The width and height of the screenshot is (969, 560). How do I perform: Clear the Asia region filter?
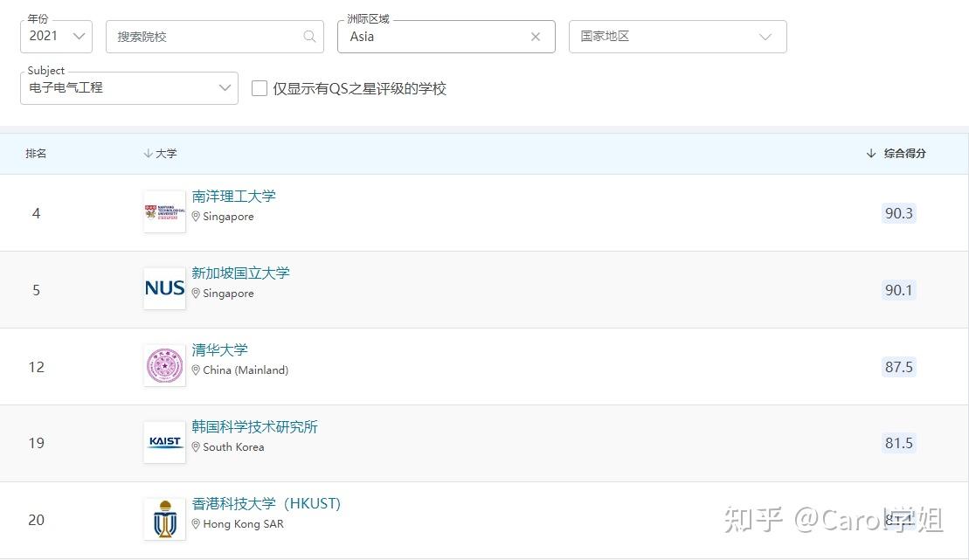(535, 37)
